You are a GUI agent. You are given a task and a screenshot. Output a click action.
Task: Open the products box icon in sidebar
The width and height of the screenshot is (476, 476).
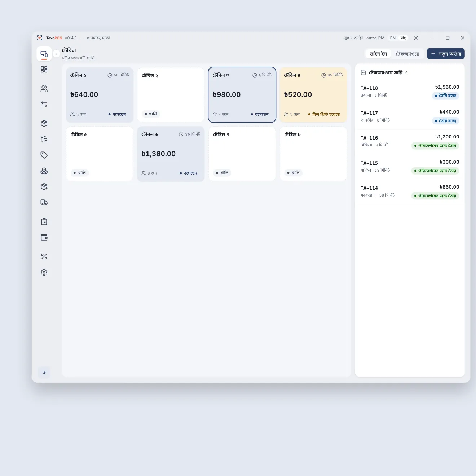click(x=44, y=124)
